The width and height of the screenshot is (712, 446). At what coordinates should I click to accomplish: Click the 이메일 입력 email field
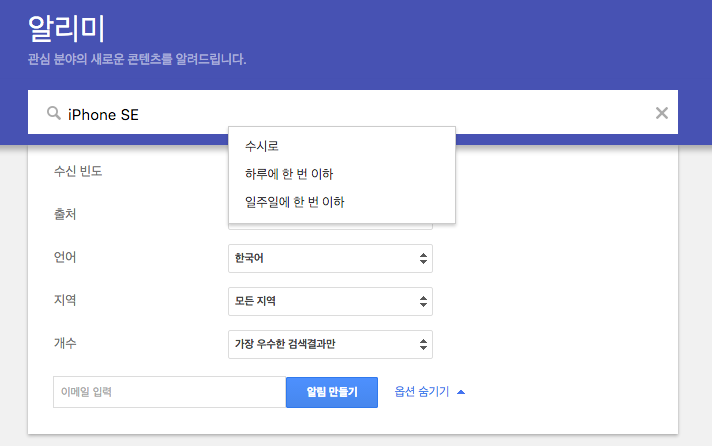(169, 392)
